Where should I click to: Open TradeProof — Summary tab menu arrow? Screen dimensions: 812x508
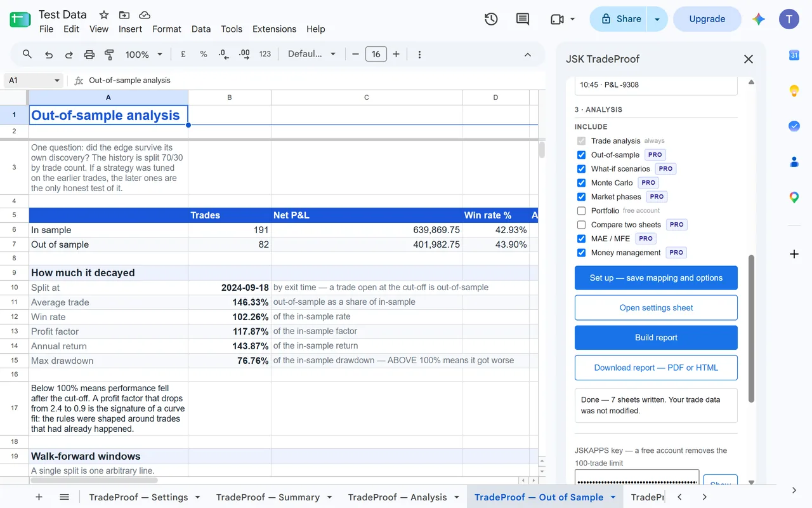click(329, 497)
